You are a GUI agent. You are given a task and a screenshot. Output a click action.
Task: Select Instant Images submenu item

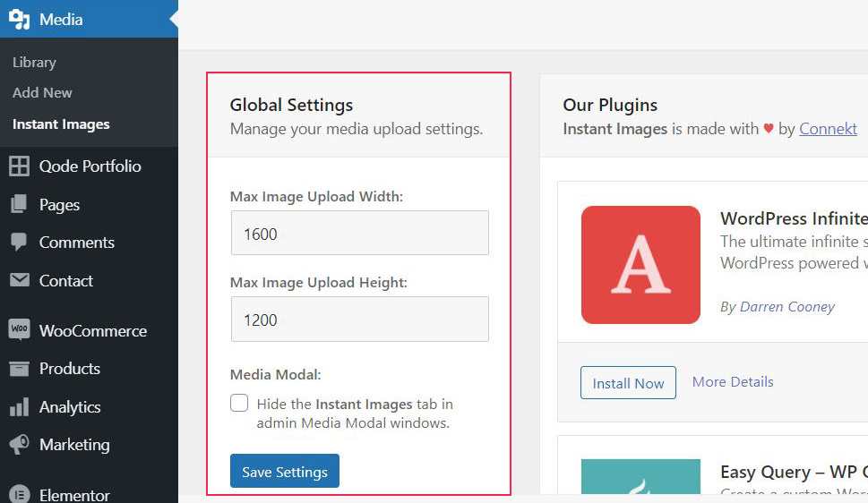coord(61,124)
